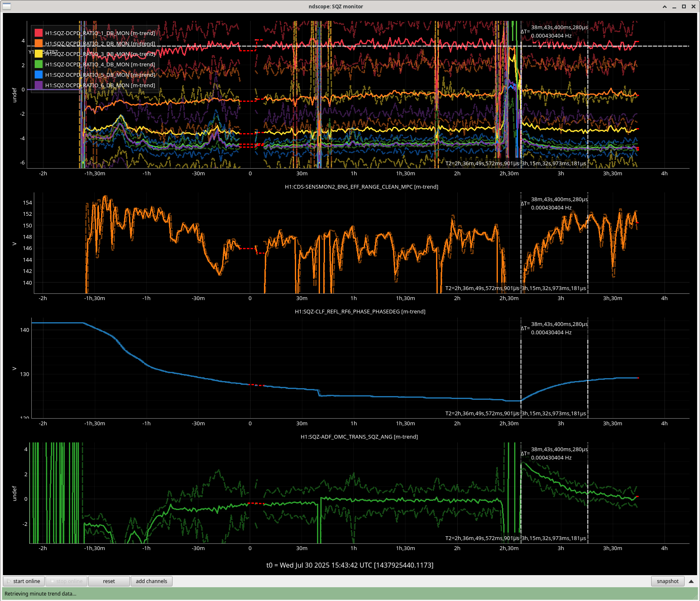Open the add channels dialog
The height and width of the screenshot is (601, 700).
[x=151, y=581]
